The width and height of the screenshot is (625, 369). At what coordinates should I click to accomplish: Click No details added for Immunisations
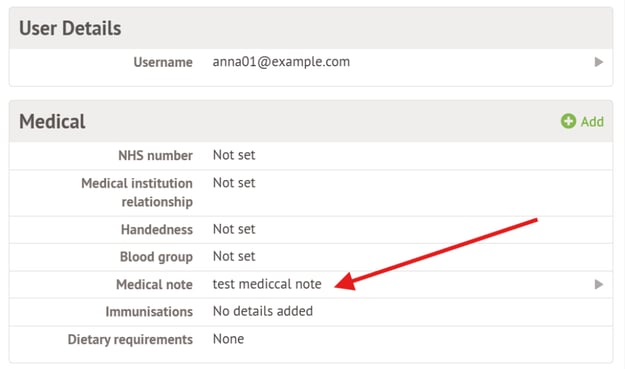263,311
